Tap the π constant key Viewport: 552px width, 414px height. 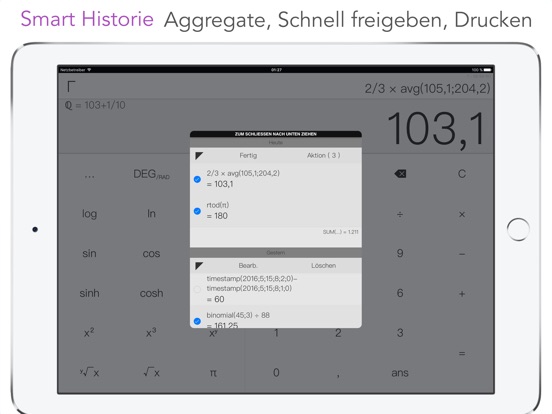[x=213, y=372]
